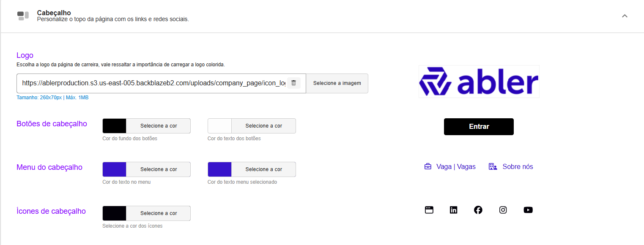Click the Cabeçalho section title
The image size is (644, 245).
pyautogui.click(x=54, y=13)
